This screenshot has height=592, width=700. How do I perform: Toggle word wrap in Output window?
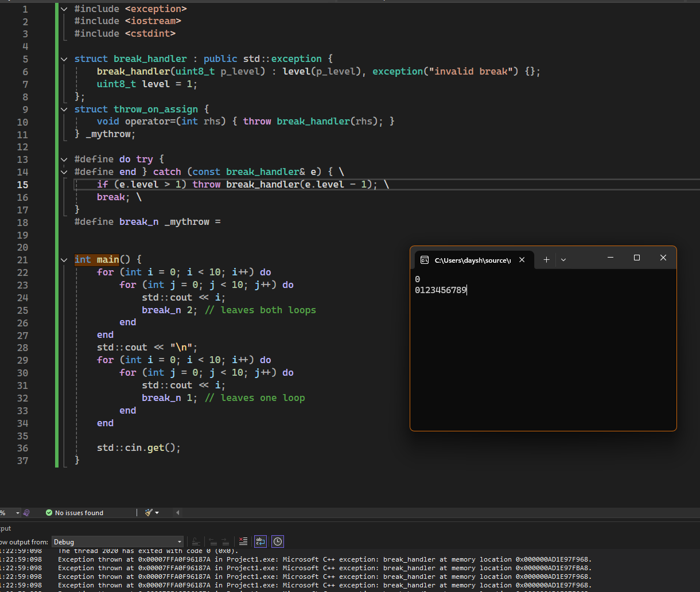point(260,542)
